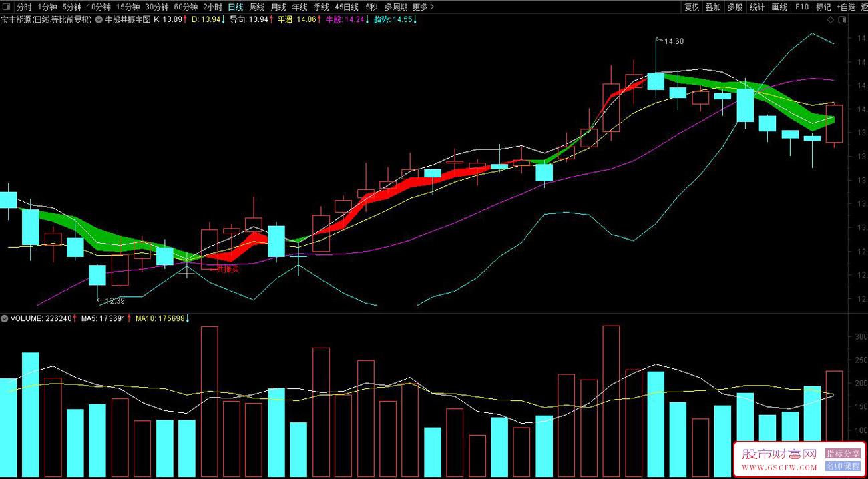The image size is (868, 479).
Task: Open the 多股 multi-stock view
Action: click(x=735, y=7)
